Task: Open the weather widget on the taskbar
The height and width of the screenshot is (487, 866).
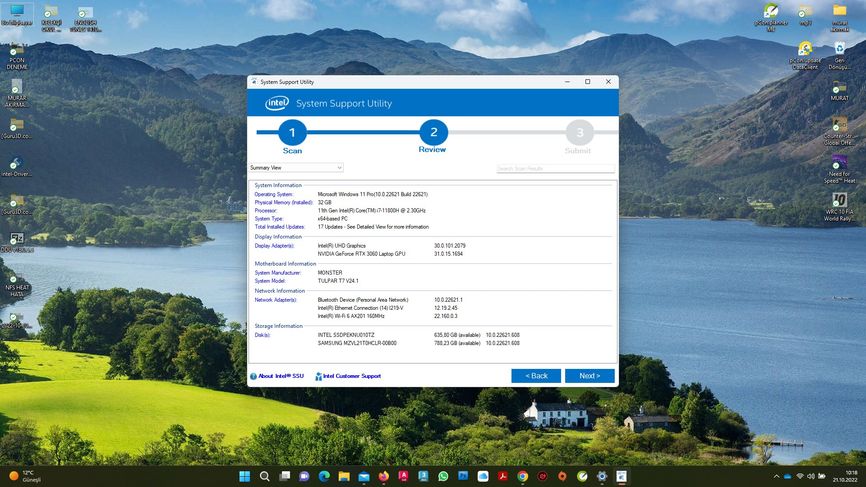Action: point(25,477)
